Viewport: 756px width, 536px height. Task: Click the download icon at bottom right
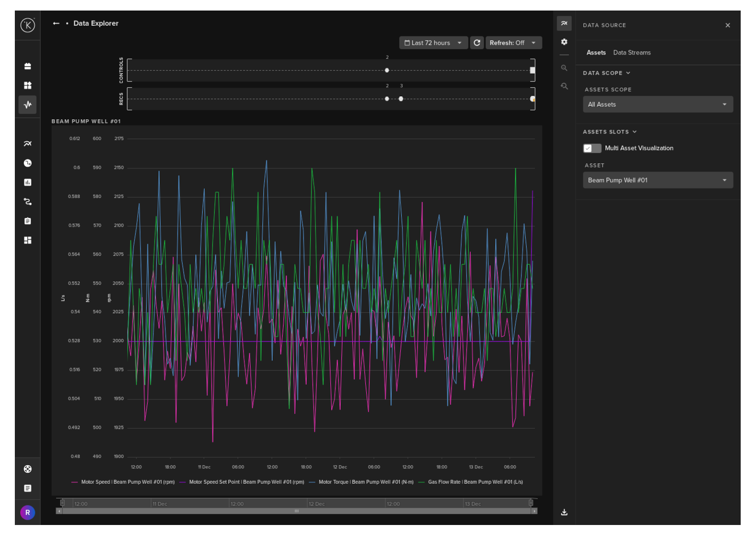pyautogui.click(x=564, y=512)
